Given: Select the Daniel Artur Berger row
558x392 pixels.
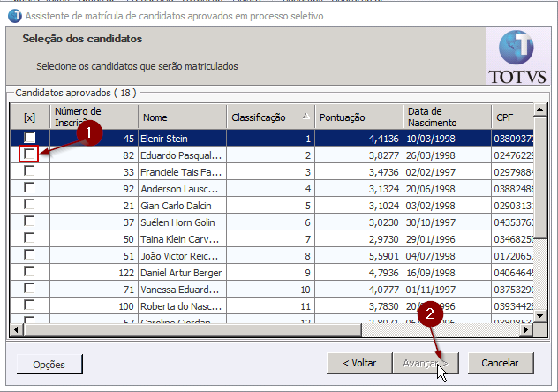Looking at the screenshot, I should point(181,272).
